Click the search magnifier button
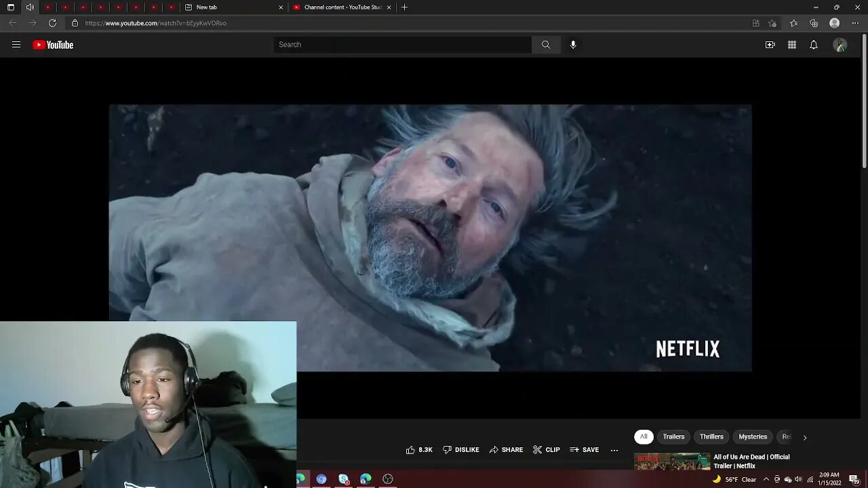Image resolution: width=868 pixels, height=488 pixels. click(546, 45)
